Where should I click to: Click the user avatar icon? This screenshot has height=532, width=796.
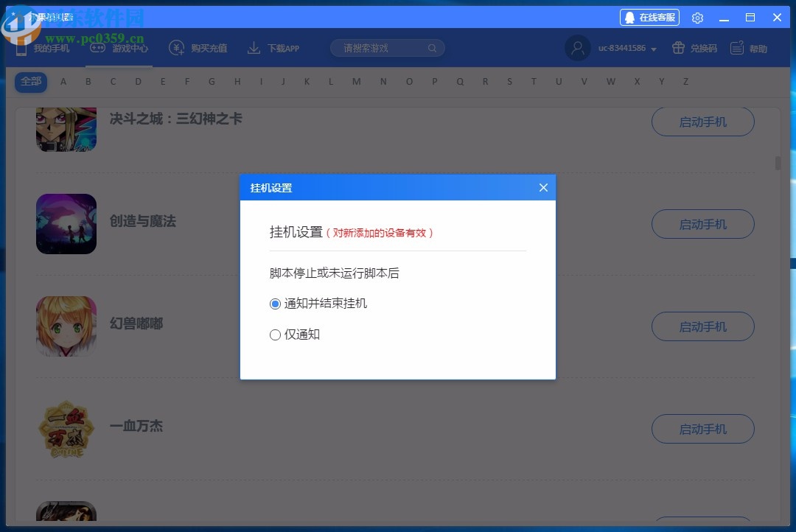578,47
